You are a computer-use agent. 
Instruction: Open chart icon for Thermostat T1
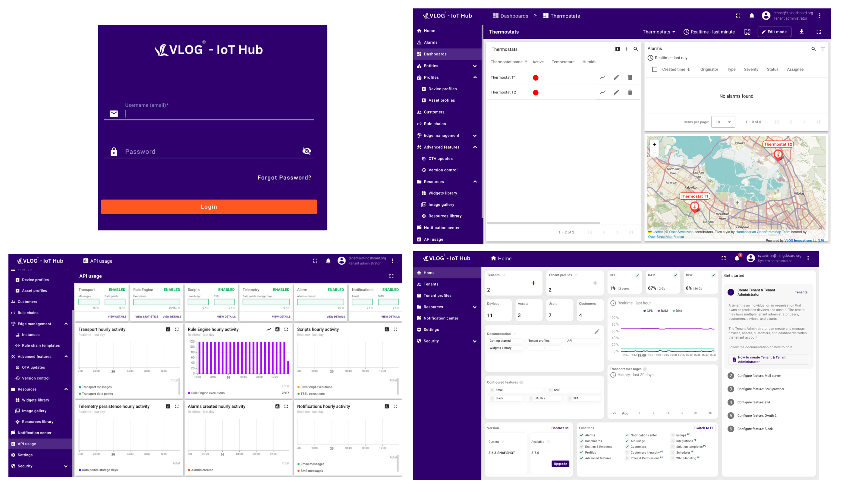(x=602, y=77)
